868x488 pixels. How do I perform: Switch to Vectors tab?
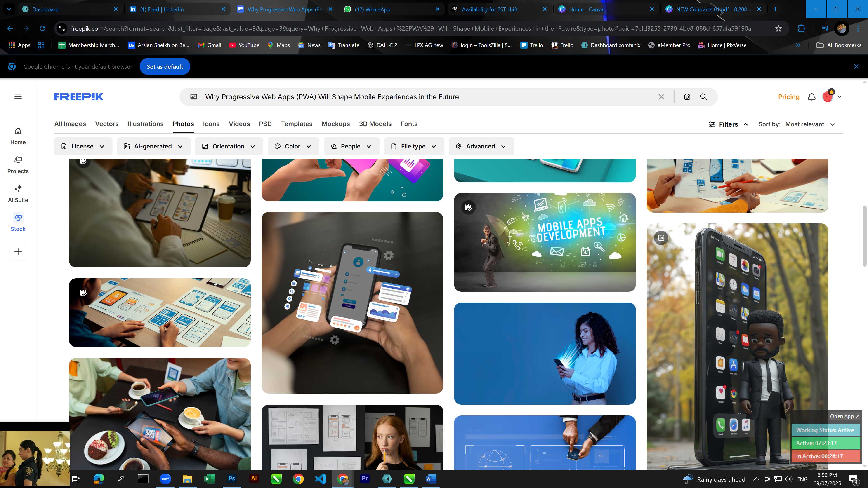click(107, 124)
